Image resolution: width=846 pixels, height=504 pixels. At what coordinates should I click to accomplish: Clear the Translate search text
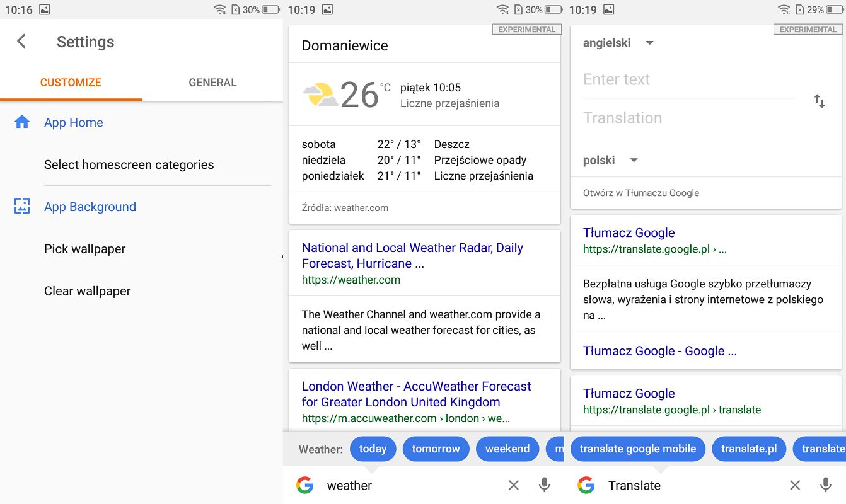795,485
